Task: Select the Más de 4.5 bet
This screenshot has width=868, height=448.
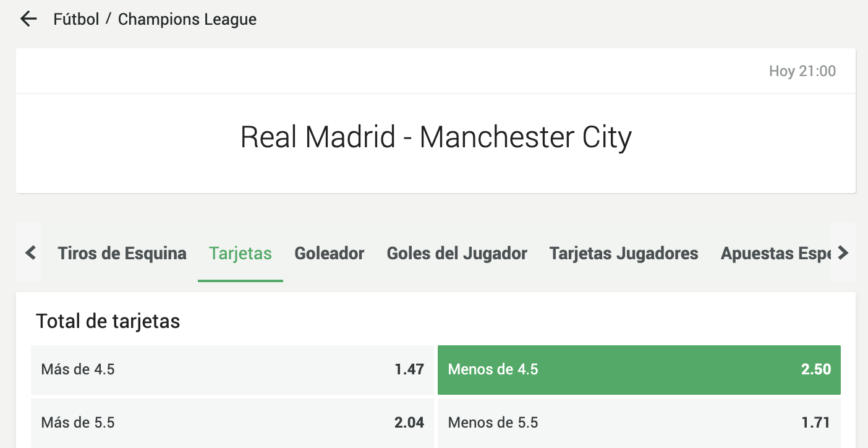Action: pyautogui.click(x=232, y=369)
